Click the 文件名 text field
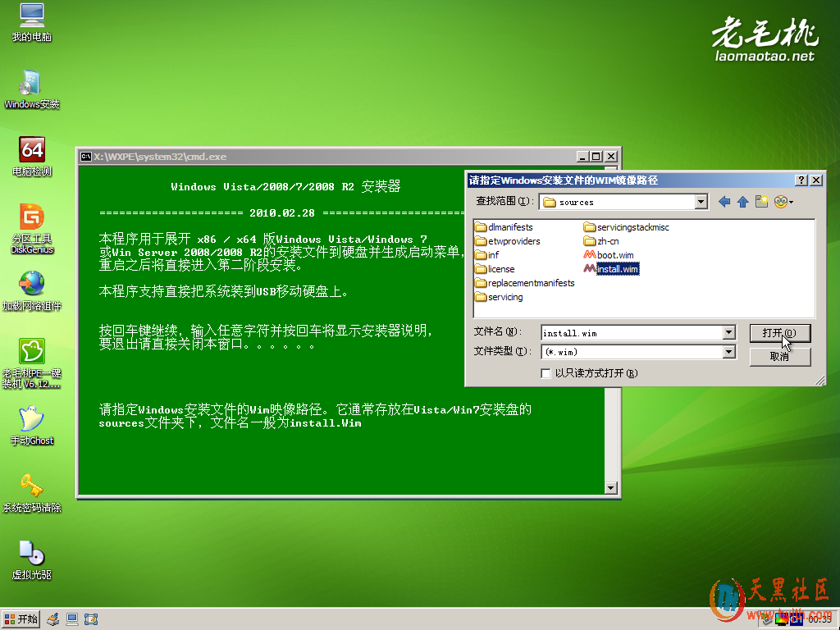The height and width of the screenshot is (630, 840). pos(630,332)
